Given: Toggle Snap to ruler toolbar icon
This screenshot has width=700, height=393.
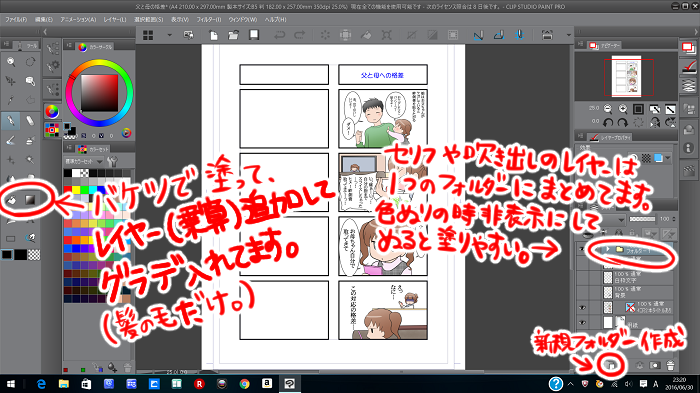Looking at the screenshot, I should (x=479, y=35).
